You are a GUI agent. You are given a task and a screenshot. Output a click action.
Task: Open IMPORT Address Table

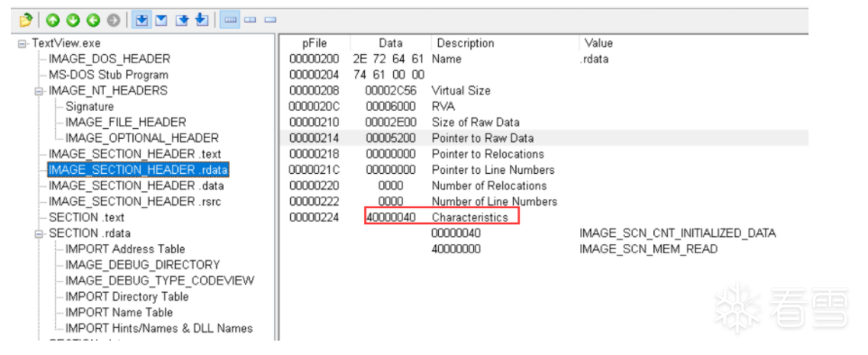click(125, 250)
